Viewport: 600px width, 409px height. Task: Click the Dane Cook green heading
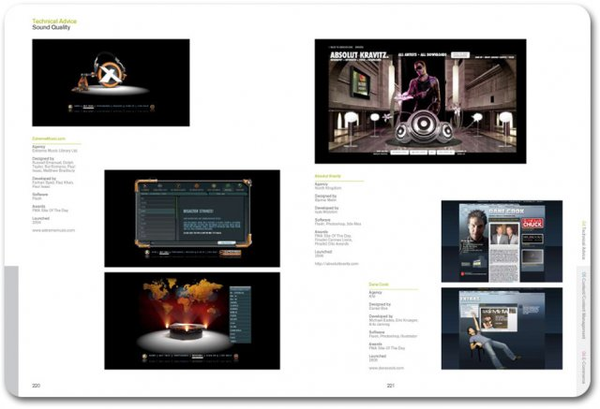click(379, 284)
